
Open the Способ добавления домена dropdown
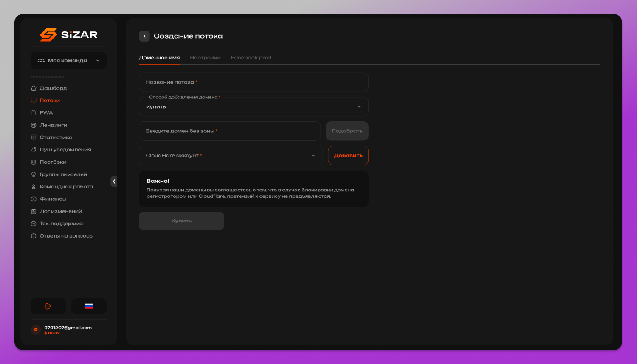pyautogui.click(x=254, y=107)
